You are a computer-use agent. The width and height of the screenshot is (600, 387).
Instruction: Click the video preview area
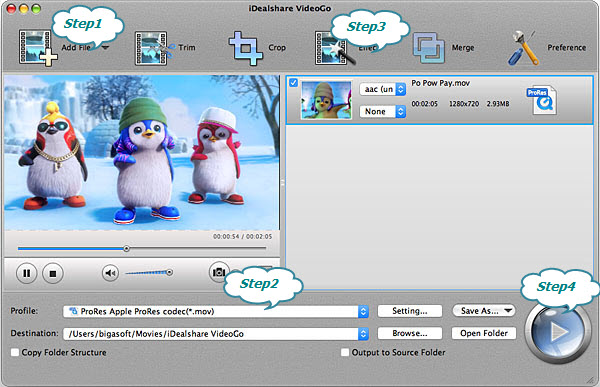coord(142,153)
